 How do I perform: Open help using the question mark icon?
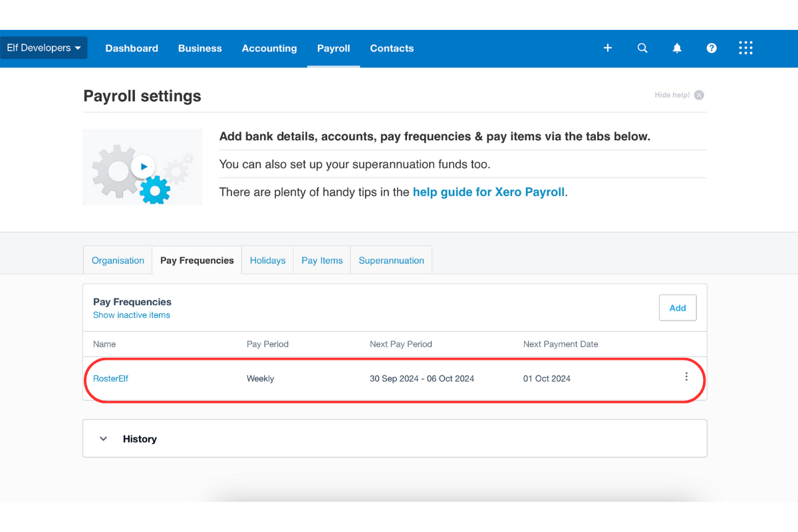712,48
